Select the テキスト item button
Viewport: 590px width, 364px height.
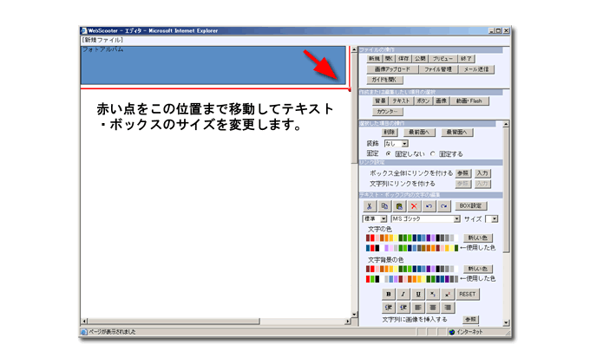[x=401, y=101]
